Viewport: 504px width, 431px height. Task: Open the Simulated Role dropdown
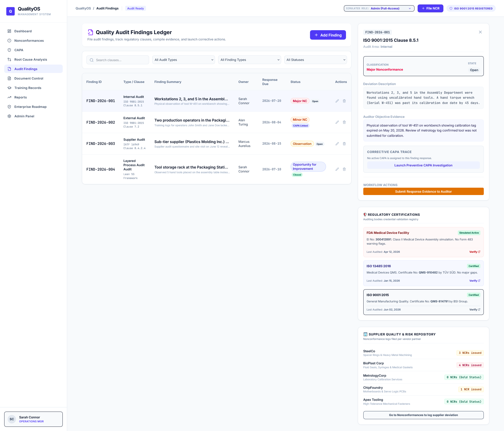[x=379, y=8]
